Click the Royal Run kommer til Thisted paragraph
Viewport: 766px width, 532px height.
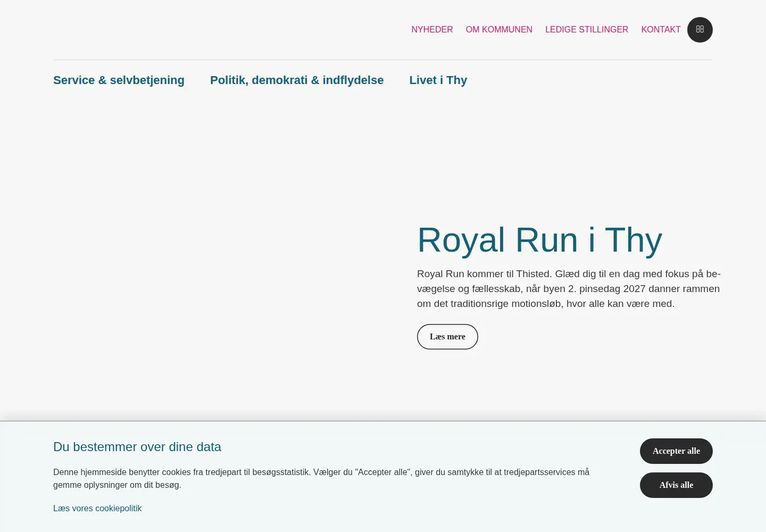[x=569, y=289]
